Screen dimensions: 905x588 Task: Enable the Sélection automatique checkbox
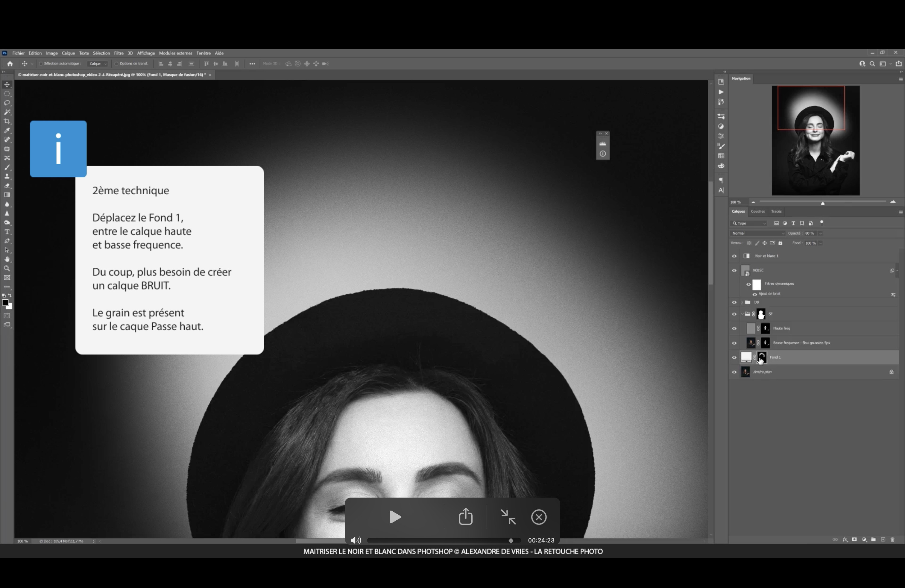pyautogui.click(x=41, y=63)
